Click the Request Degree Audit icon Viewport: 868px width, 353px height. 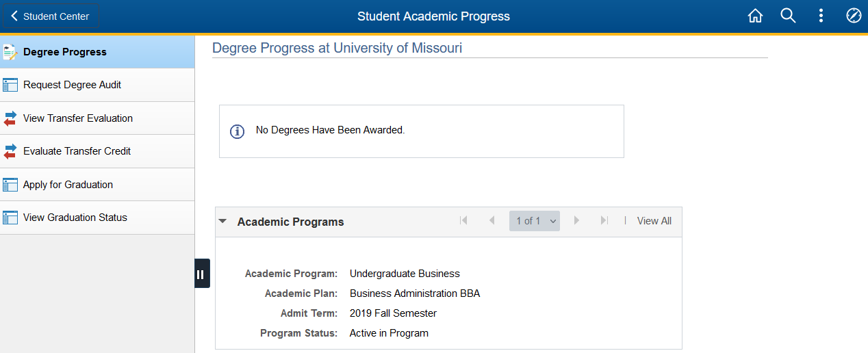tap(10, 85)
